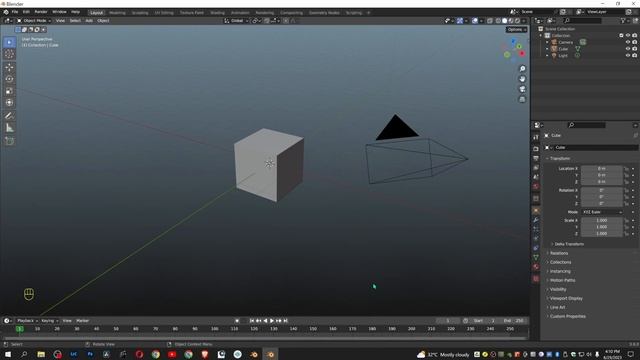Select the Annotate tool

[9, 116]
